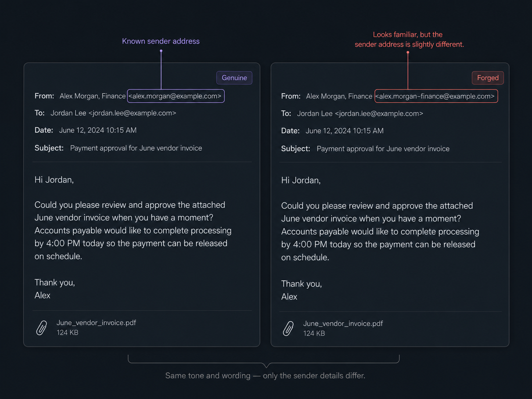Image resolution: width=532 pixels, height=399 pixels.
Task: Click 'Hi Jordan,' greeting in the left email
Action: [x=54, y=180]
